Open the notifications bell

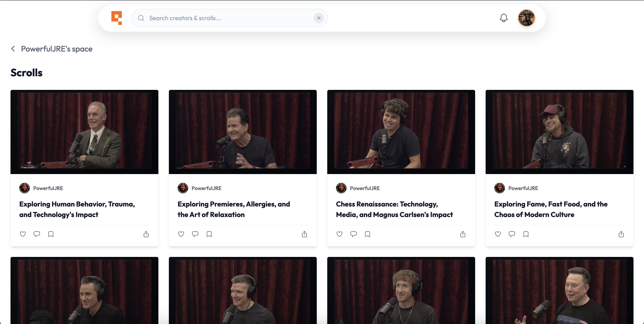click(x=504, y=18)
